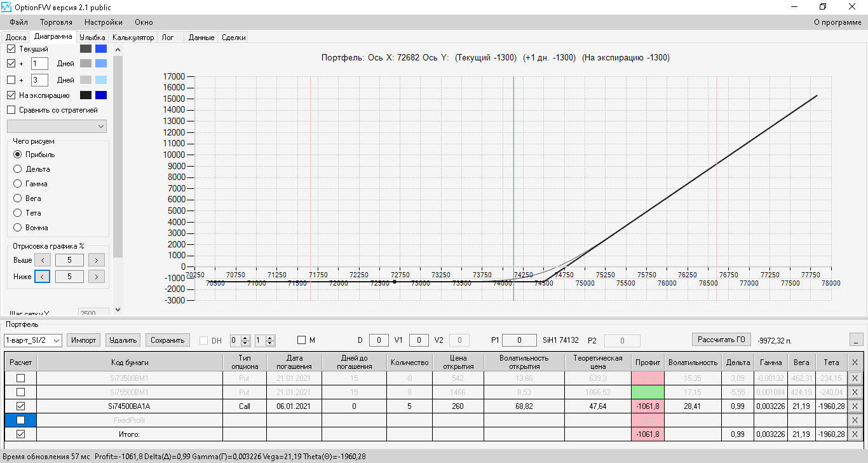Select the Дельта radio button

click(x=17, y=169)
